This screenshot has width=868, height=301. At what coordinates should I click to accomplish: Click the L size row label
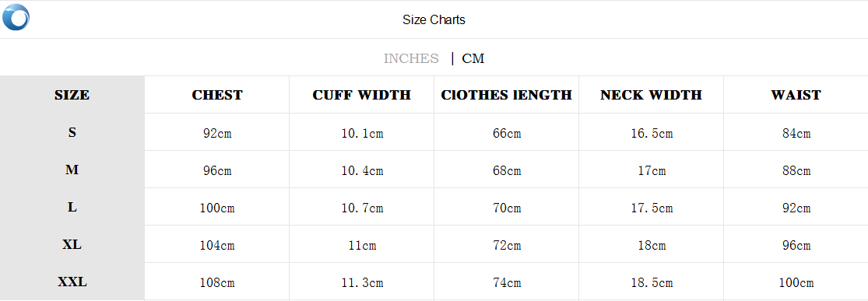pyautogui.click(x=72, y=207)
